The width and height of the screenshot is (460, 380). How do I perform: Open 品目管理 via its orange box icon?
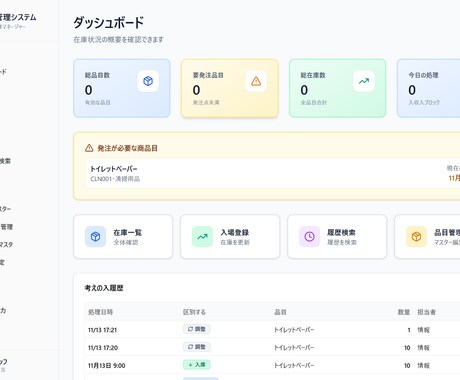[416, 237]
